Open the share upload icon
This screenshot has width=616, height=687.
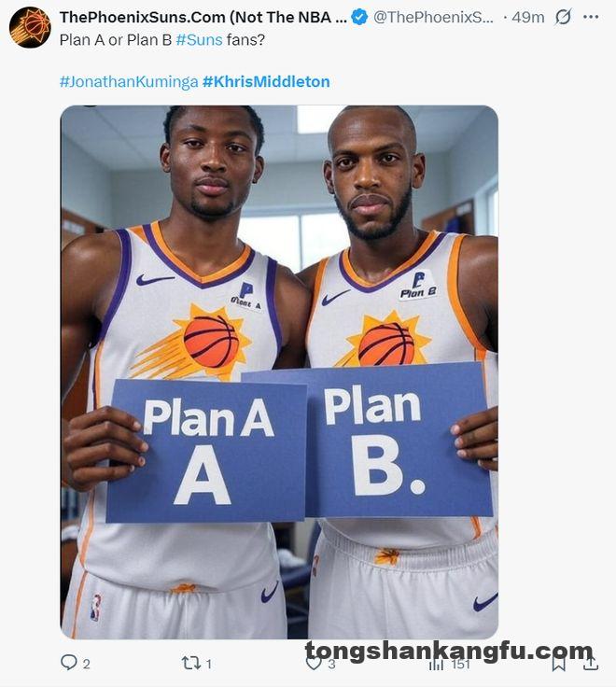point(591,663)
